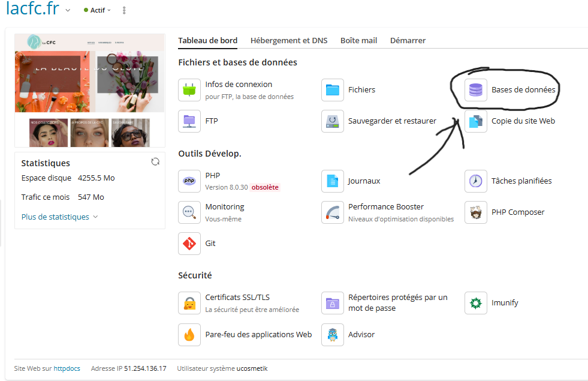Open the Imunify security icon
The height and width of the screenshot is (381, 588).
pos(476,303)
